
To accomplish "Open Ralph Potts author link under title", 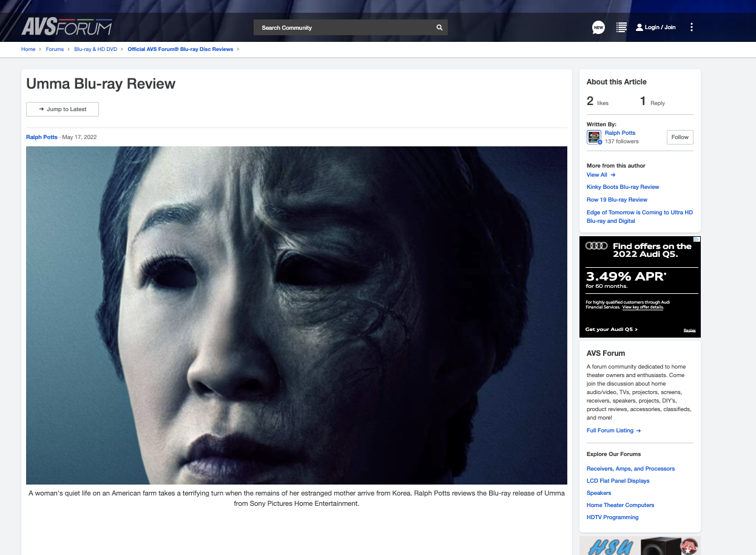I will (x=42, y=137).
